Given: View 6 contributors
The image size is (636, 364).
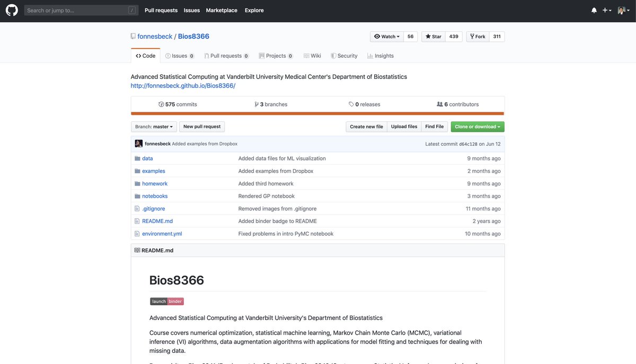Looking at the screenshot, I should (457, 104).
